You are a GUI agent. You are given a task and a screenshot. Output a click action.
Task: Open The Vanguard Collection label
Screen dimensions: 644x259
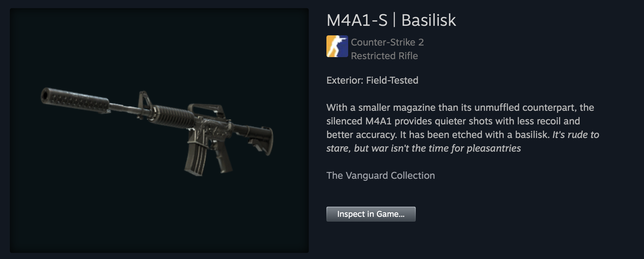tap(380, 175)
